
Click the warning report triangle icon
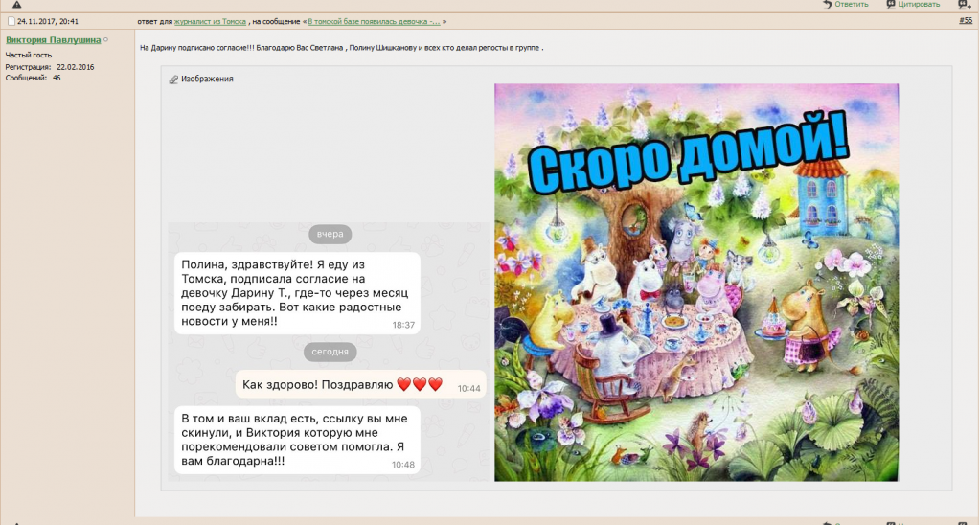click(x=16, y=5)
